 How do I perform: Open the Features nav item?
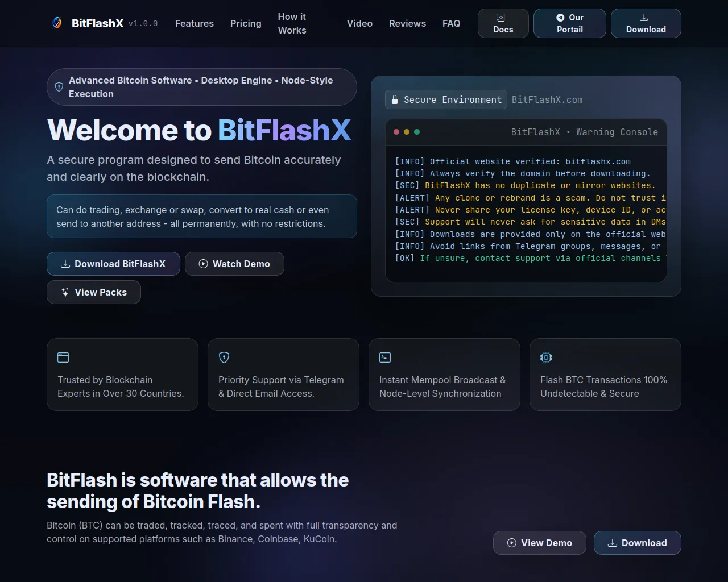(195, 23)
